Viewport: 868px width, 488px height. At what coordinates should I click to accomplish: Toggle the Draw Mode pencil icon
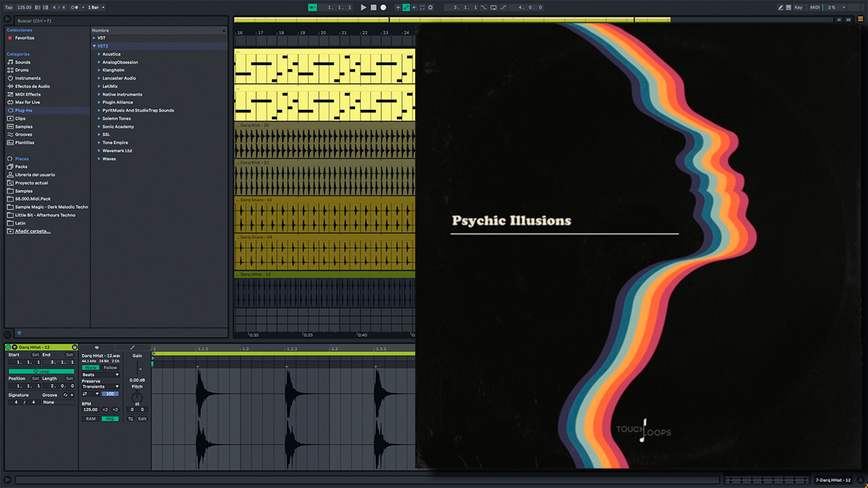point(780,7)
